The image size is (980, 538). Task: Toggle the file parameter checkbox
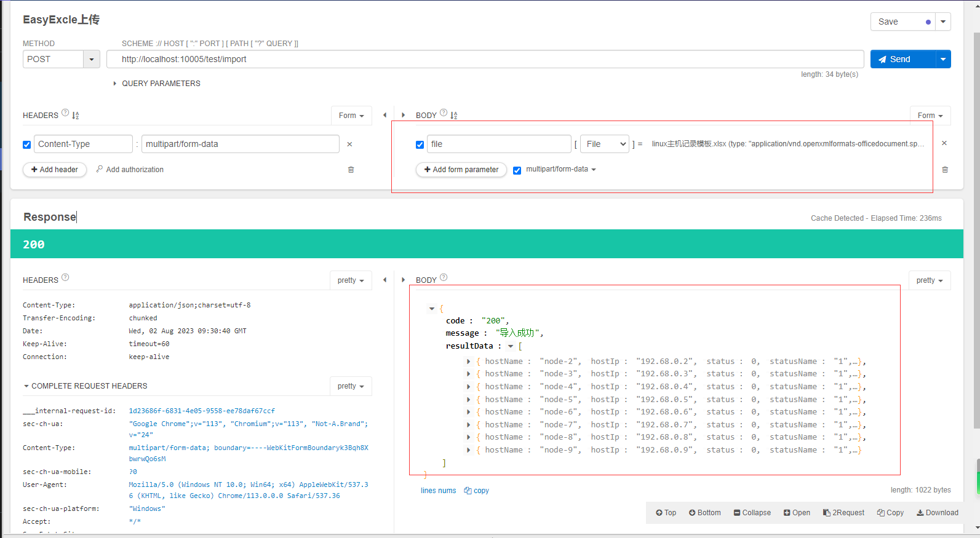tap(420, 145)
